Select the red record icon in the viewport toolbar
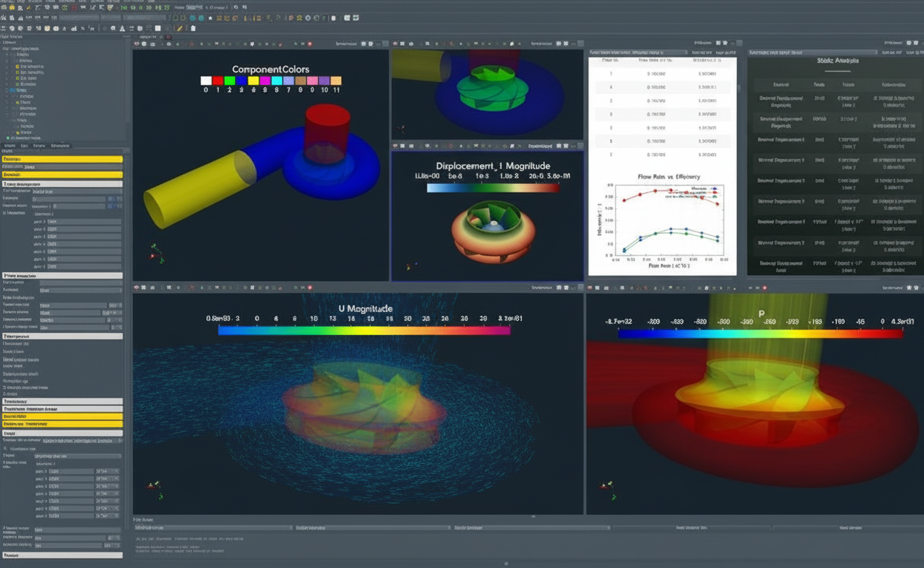 [x=310, y=44]
